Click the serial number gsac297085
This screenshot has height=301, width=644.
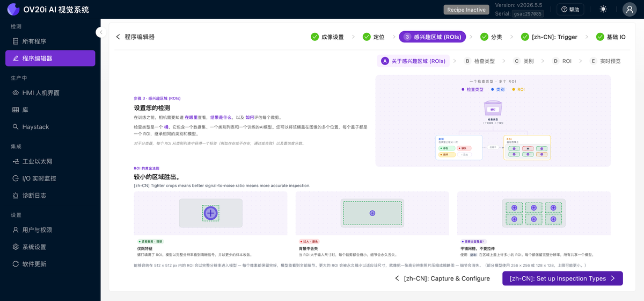[528, 13]
